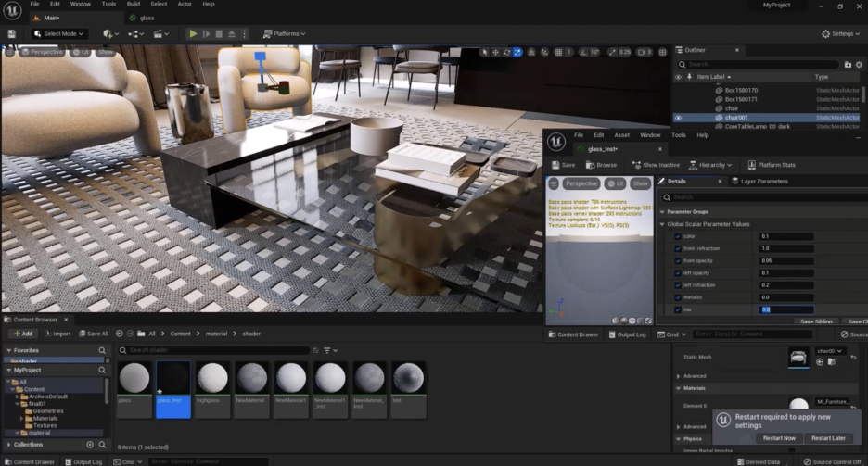Open camera speed setting in viewport
Screen dimensions: 868x466
[645, 52]
